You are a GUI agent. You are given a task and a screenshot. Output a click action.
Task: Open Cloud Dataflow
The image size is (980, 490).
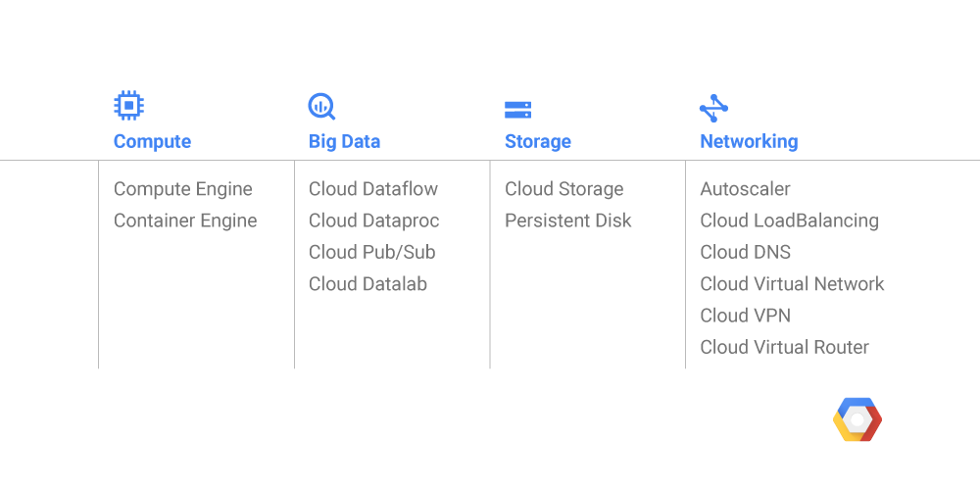point(373,189)
